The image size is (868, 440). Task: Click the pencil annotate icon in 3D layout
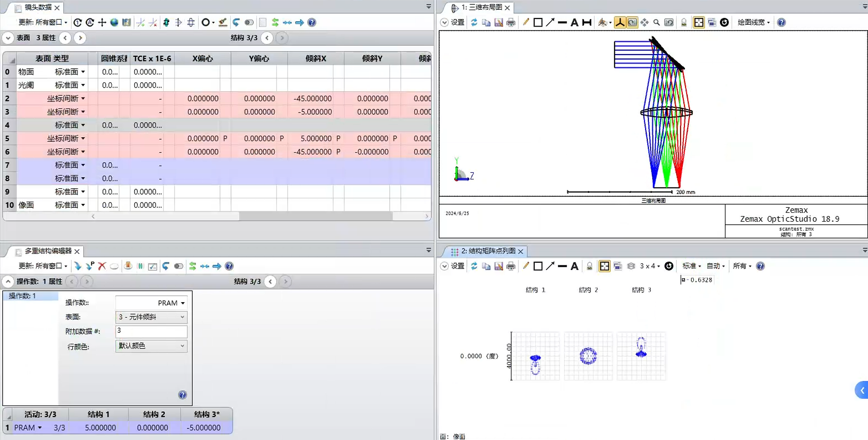525,23
